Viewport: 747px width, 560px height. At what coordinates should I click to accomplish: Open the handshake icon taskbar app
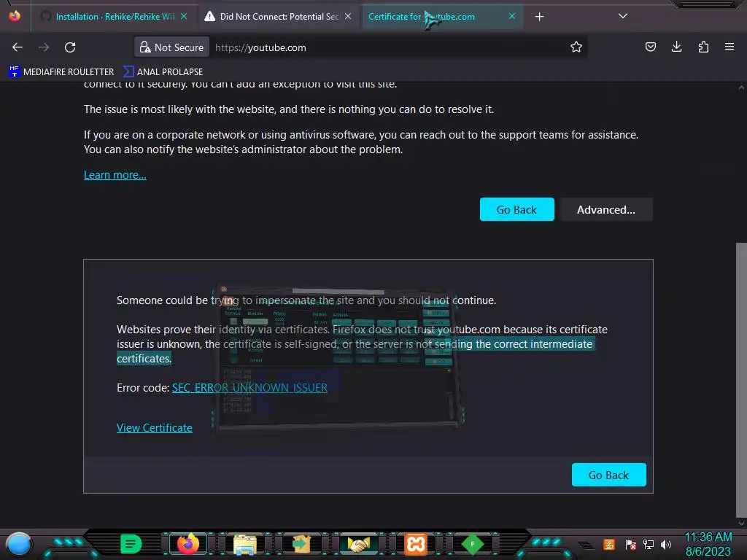point(358,544)
